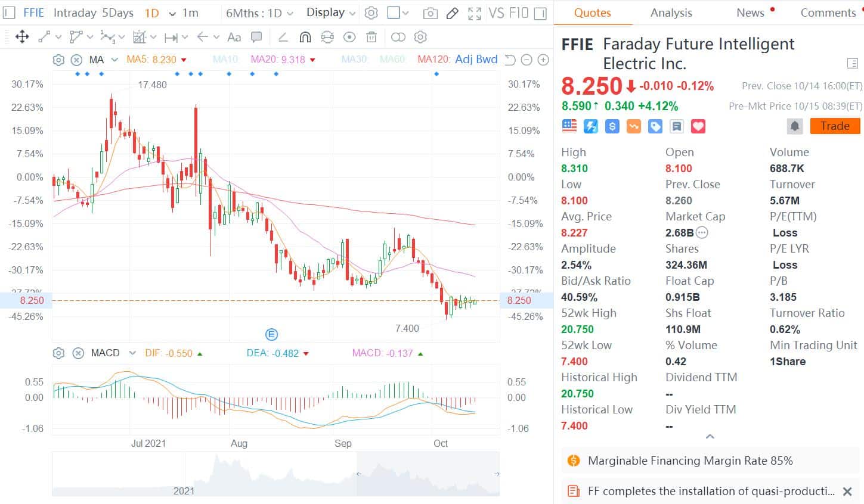This screenshot has width=864, height=504.
Task: Click the alert bell icon
Action: 795,126
